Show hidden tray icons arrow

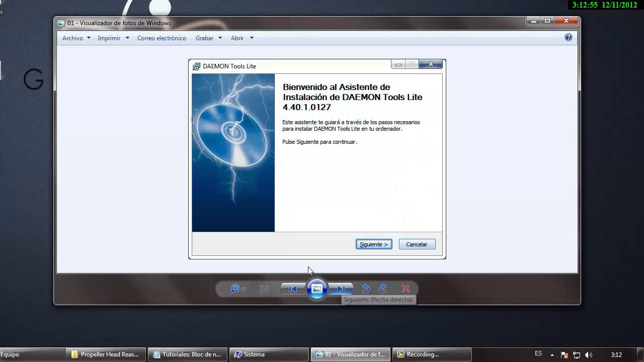(x=552, y=354)
